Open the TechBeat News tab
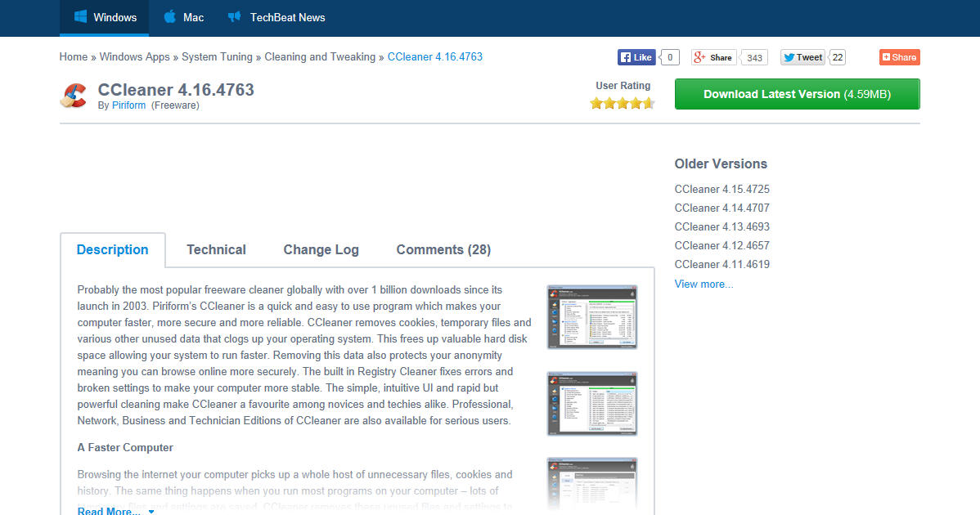The width and height of the screenshot is (980, 515). [276, 17]
